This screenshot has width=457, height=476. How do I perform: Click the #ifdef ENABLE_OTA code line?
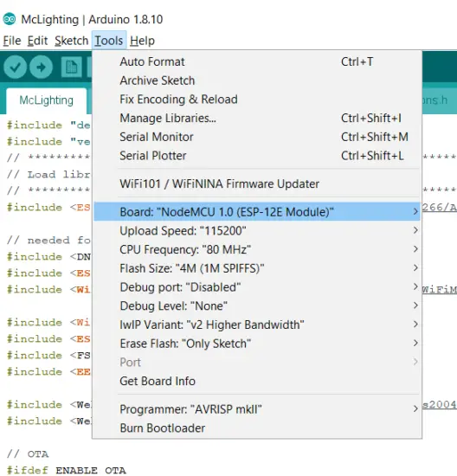66,470
